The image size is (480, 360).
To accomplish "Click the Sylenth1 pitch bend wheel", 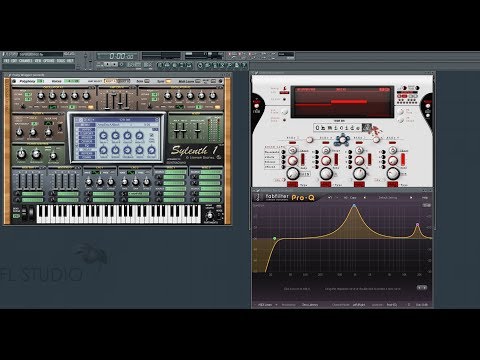I will (x=24, y=213).
